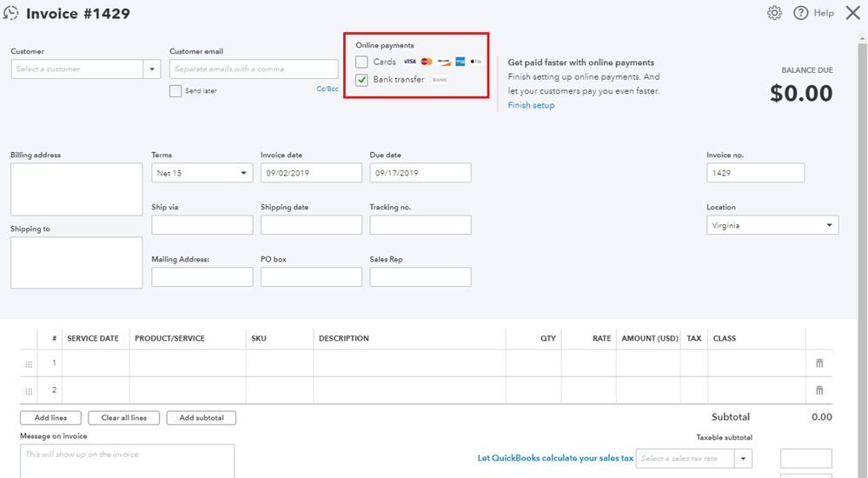Click the Ship via field
The width and height of the screenshot is (868, 478).
202,225
